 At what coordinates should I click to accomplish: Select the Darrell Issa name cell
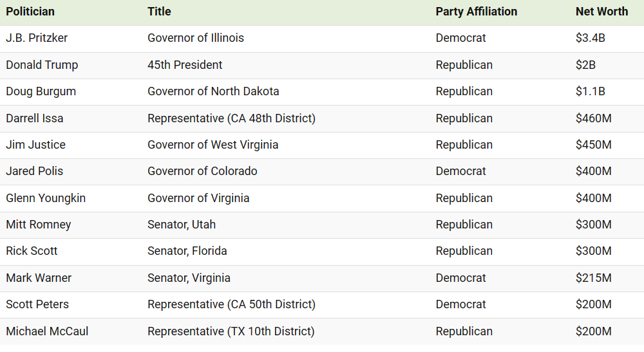pos(35,118)
